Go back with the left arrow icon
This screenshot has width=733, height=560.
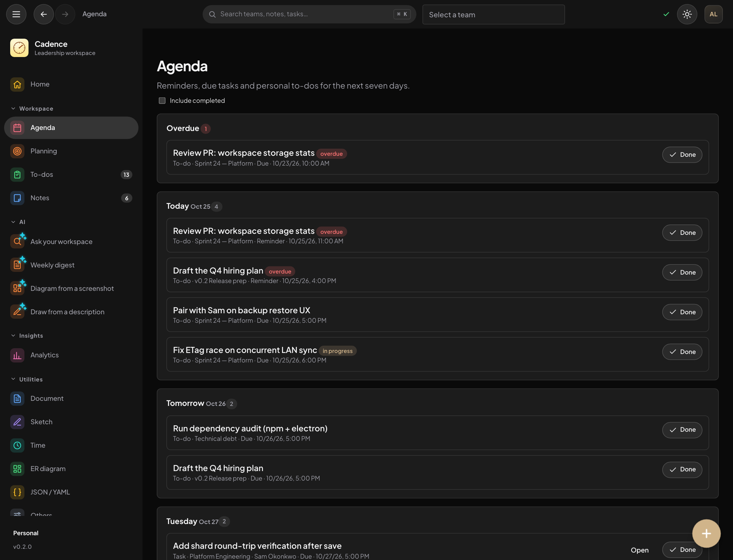[x=43, y=14]
